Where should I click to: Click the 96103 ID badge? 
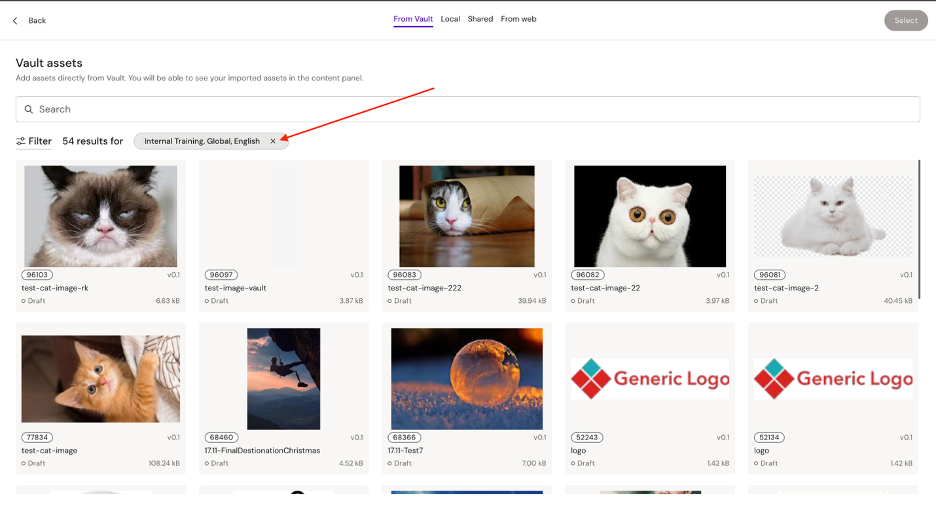tap(37, 275)
